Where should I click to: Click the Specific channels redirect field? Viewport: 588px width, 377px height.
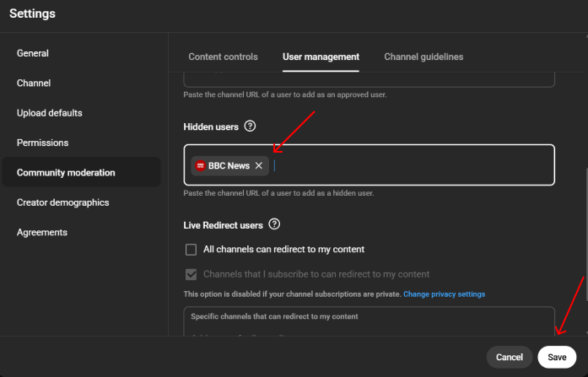[369, 321]
